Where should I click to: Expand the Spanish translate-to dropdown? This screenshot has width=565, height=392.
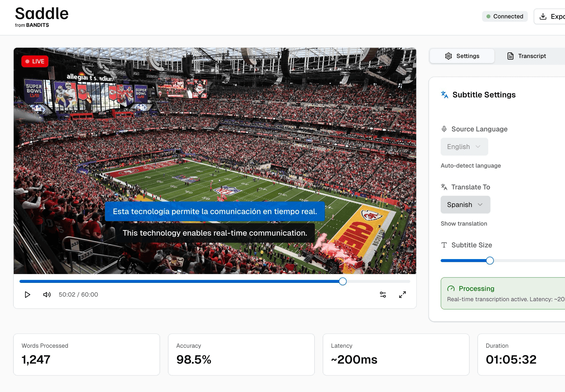pyautogui.click(x=465, y=204)
